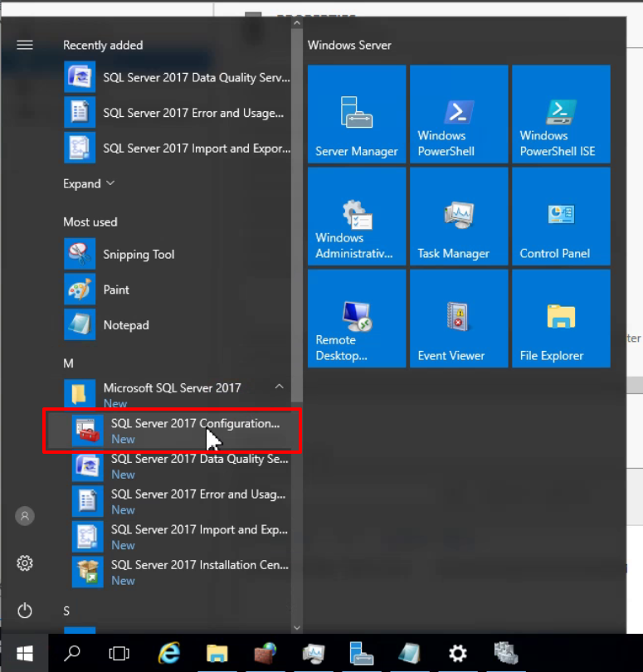Open the File Explorer tile
643x672 pixels.
[561, 319]
